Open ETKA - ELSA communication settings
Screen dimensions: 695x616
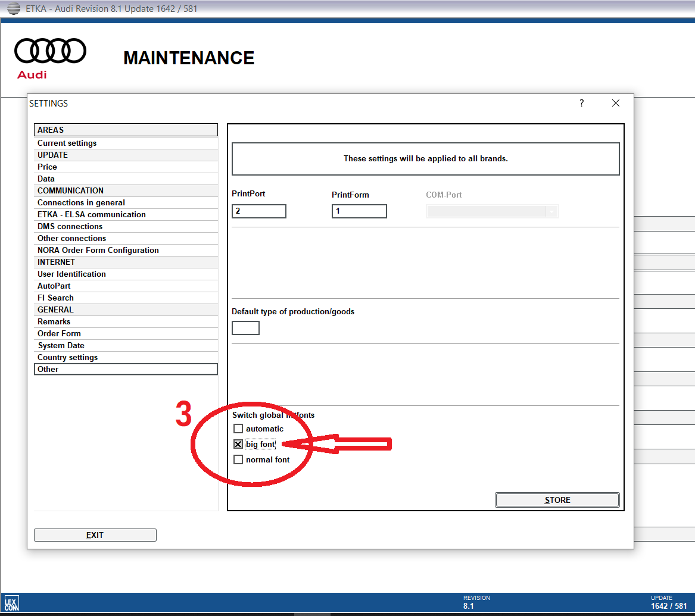[x=126, y=214]
